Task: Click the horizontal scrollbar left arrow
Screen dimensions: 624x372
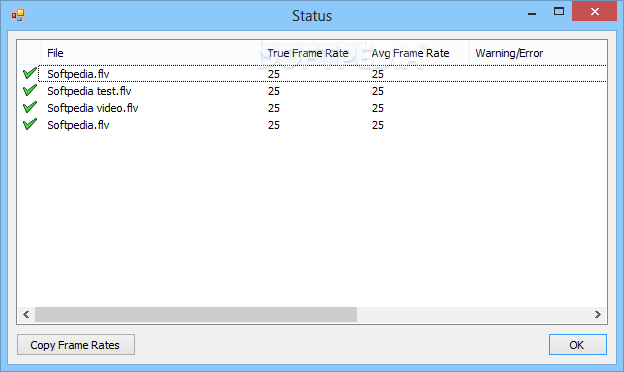Action: pyautogui.click(x=26, y=314)
